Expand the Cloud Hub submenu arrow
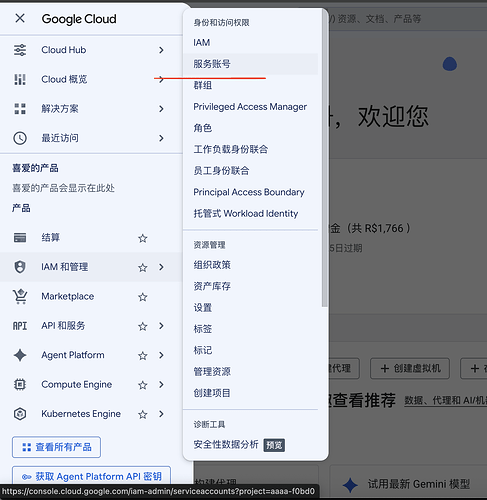Image resolution: width=487 pixels, height=500 pixels. [161, 50]
